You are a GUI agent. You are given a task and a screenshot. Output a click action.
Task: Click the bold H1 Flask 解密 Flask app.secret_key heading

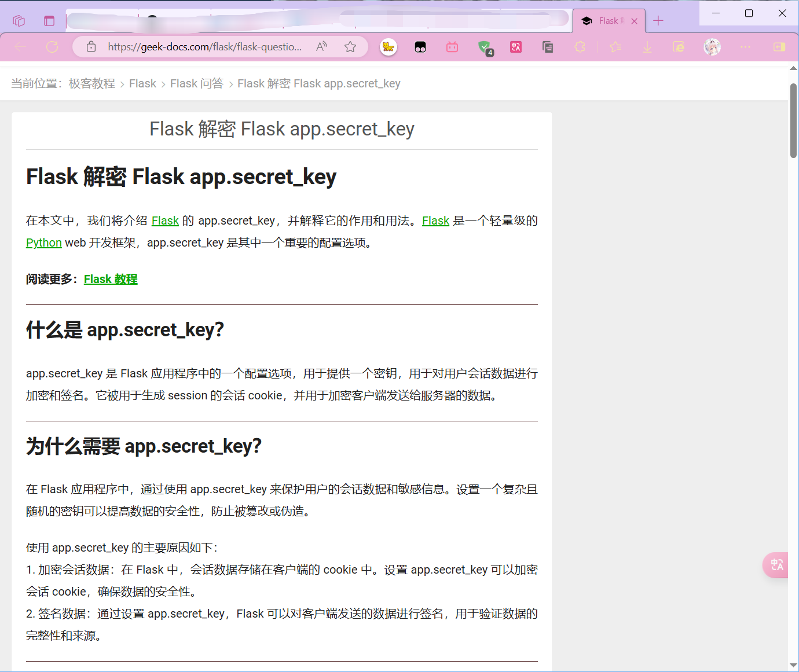coord(181,177)
